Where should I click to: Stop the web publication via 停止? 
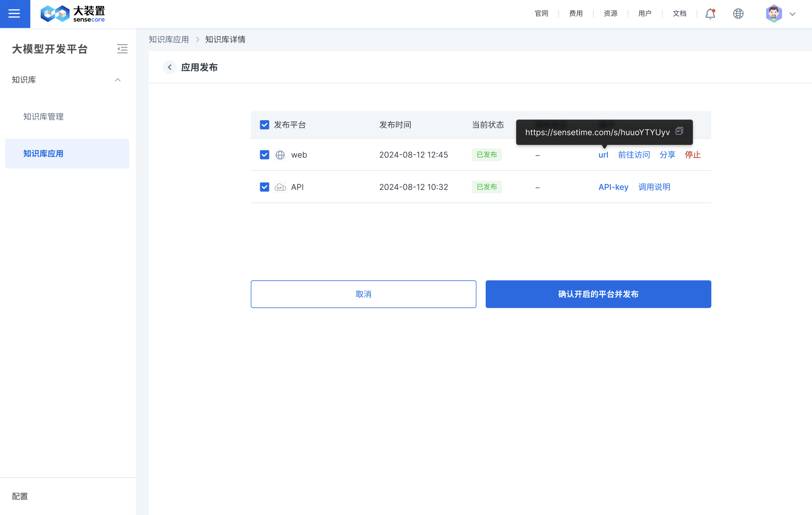click(692, 155)
